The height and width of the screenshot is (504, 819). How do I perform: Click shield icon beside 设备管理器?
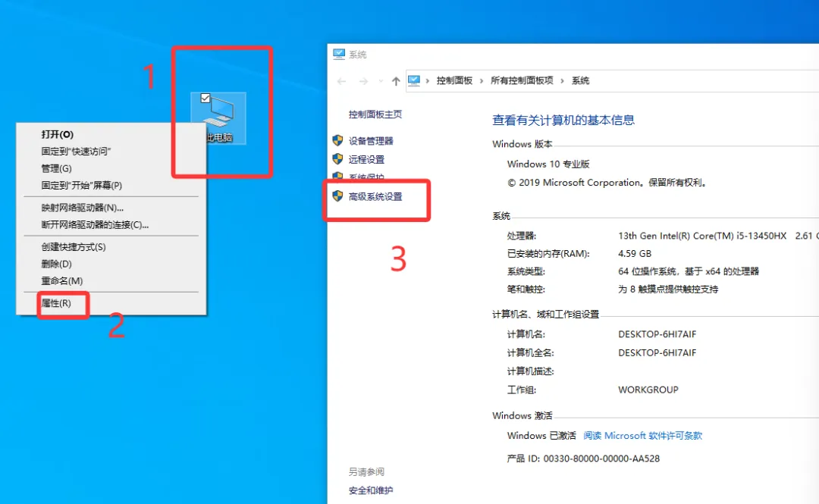tap(337, 140)
